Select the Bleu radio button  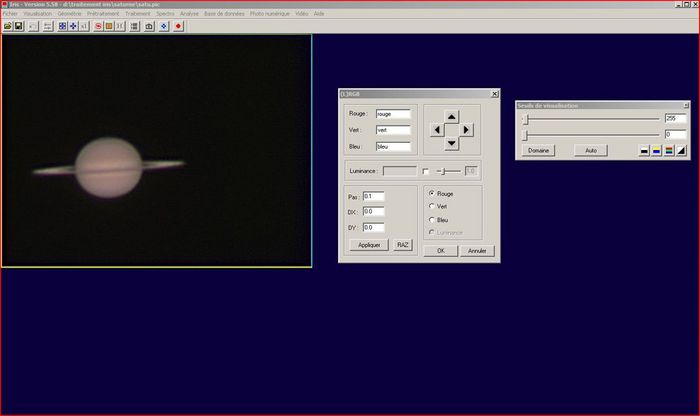[430, 219]
